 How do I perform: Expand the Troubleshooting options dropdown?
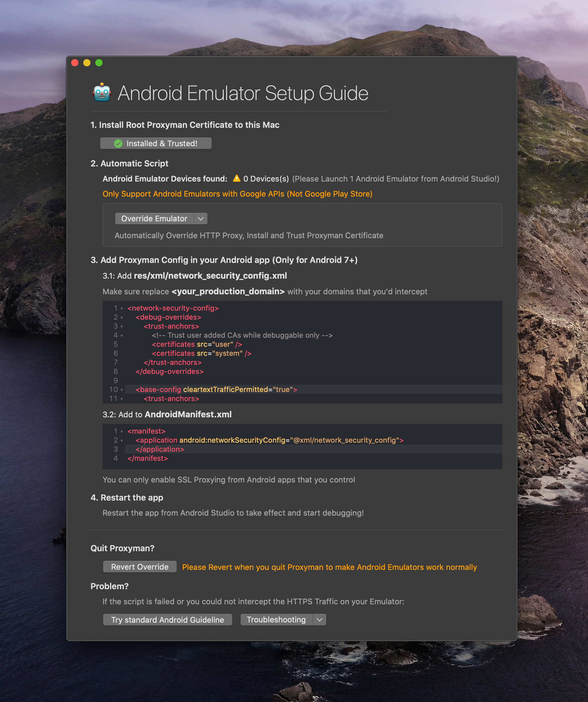320,619
